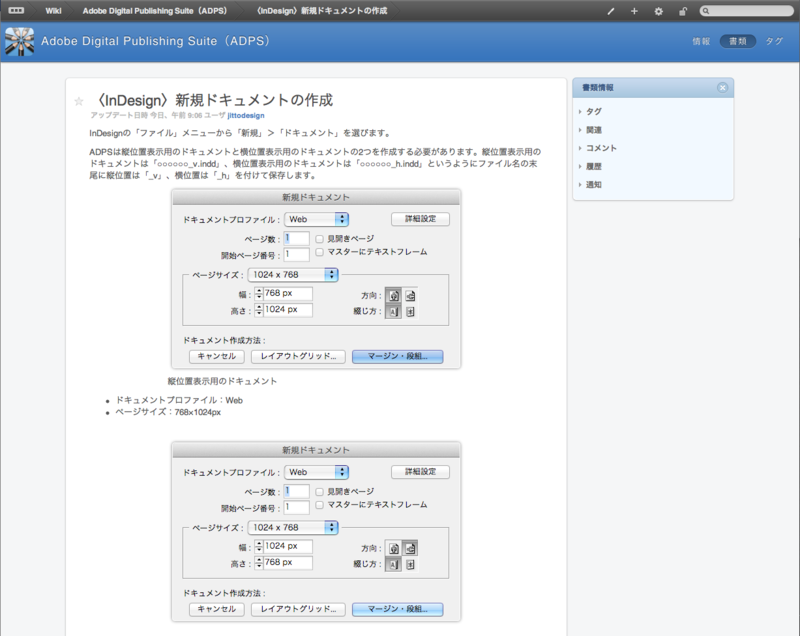The height and width of the screenshot is (636, 800).
Task: Choose right binding icon in the first dialog
Action: 410,312
